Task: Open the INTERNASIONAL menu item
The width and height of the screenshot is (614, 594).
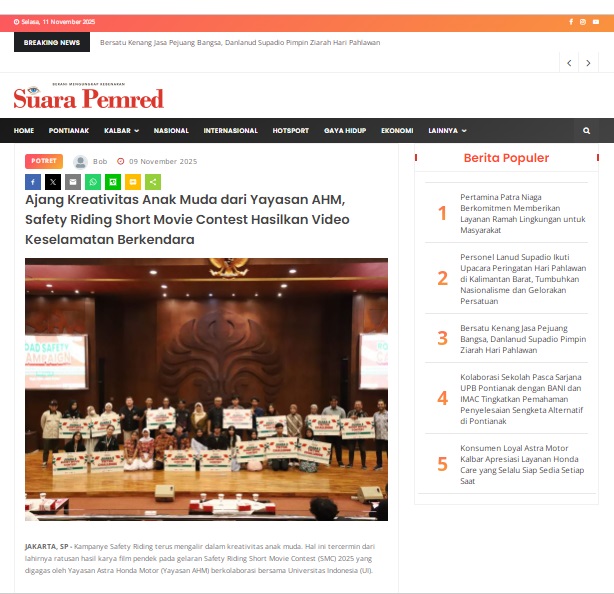Action: click(x=230, y=131)
